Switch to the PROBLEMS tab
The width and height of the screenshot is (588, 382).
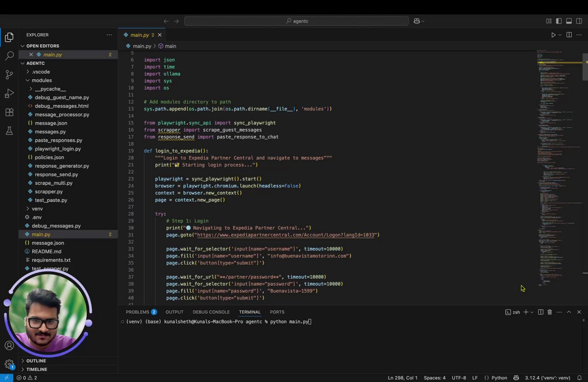coord(137,312)
